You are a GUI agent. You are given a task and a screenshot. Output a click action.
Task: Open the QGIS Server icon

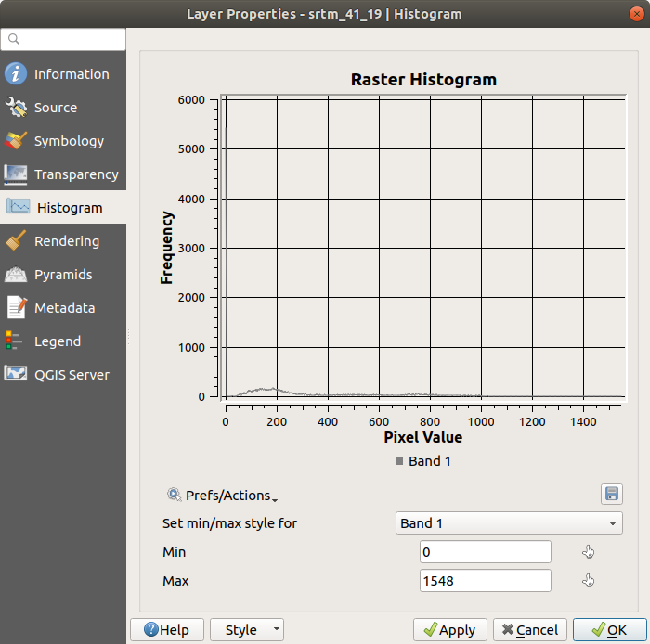click(x=16, y=375)
